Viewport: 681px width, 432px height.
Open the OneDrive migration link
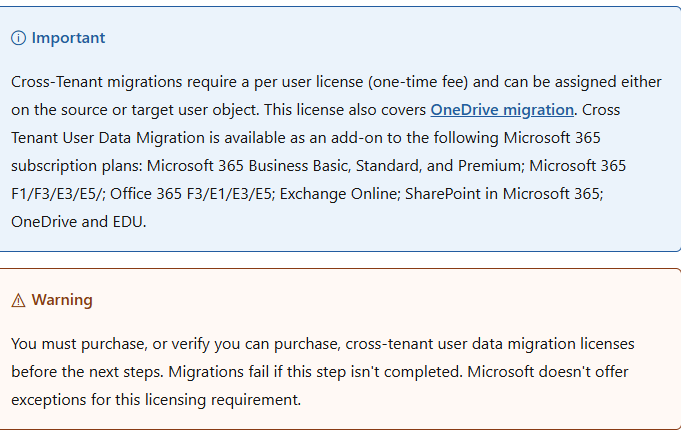pos(502,110)
